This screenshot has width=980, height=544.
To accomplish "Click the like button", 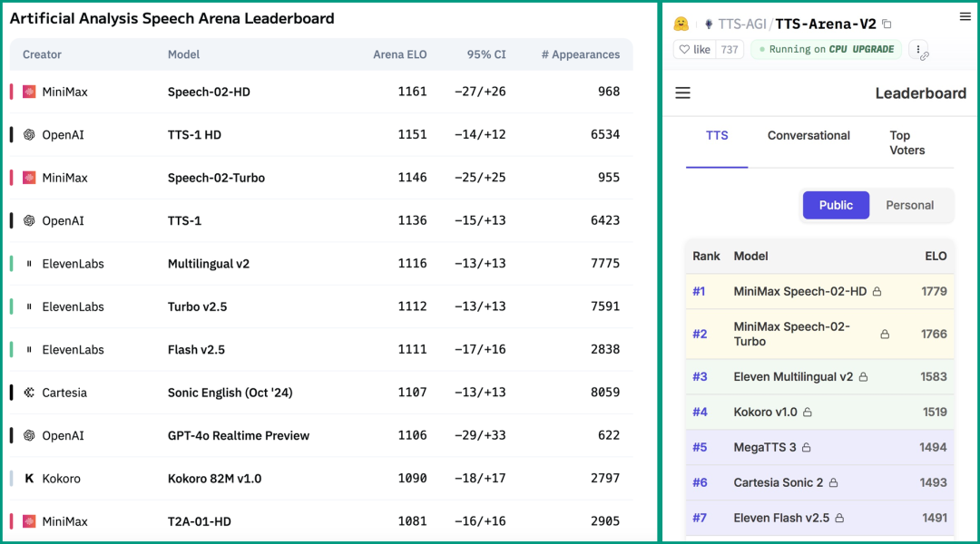I will (x=694, y=49).
